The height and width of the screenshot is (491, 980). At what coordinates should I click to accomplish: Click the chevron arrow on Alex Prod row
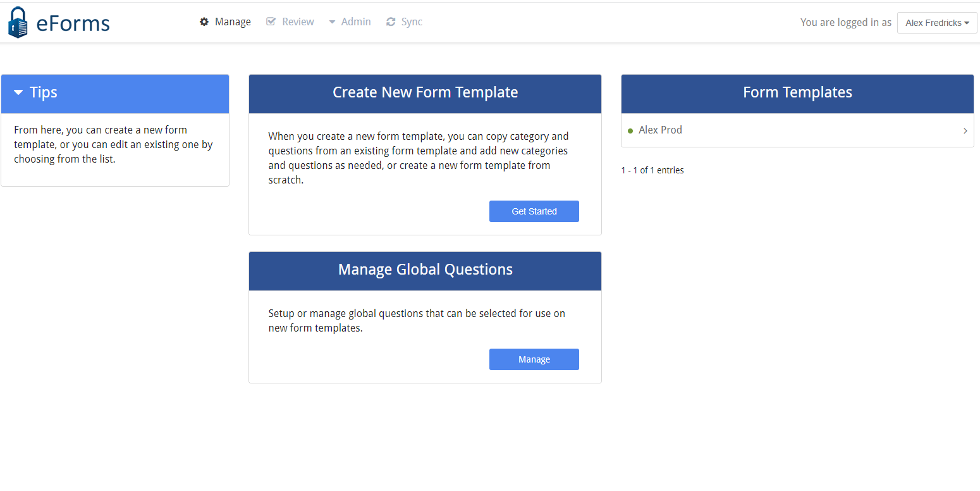[965, 131]
